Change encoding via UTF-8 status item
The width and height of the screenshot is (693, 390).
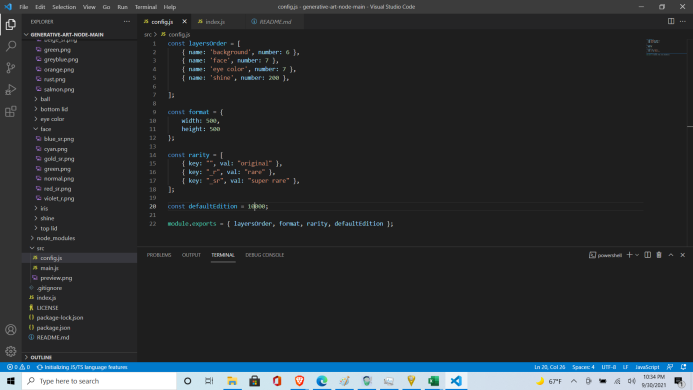pyautogui.click(x=609, y=367)
